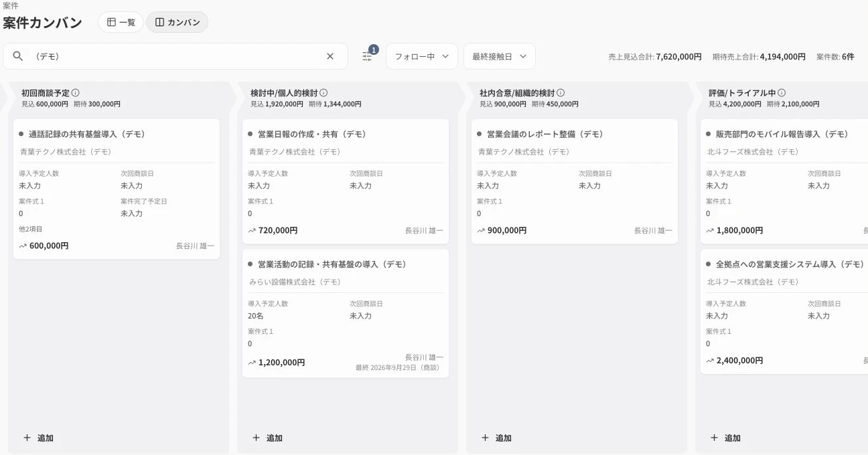Click info icon next to 評価/トライアル中
Screen dimensions: 868x455
[x=782, y=93]
